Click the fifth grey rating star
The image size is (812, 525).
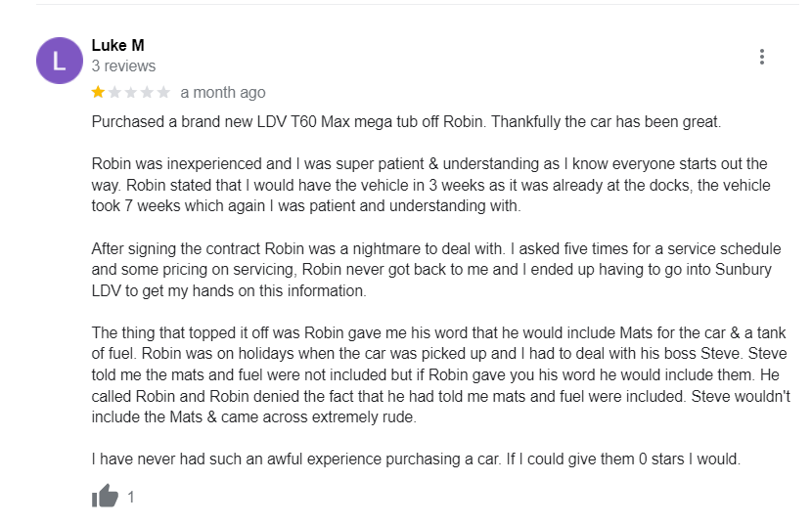[163, 92]
